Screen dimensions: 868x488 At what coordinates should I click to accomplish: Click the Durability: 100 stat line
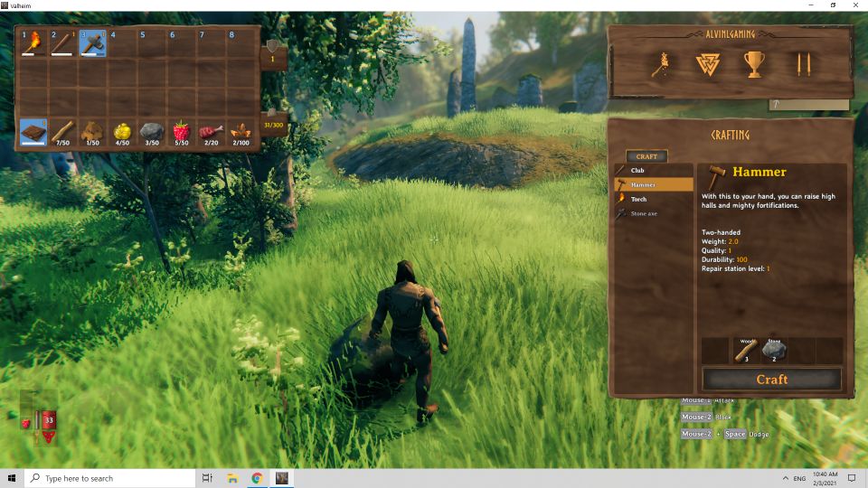[x=724, y=259]
